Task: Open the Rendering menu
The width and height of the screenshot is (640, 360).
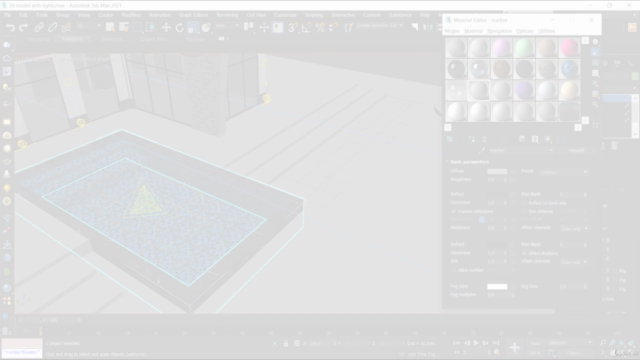Action: pos(227,15)
